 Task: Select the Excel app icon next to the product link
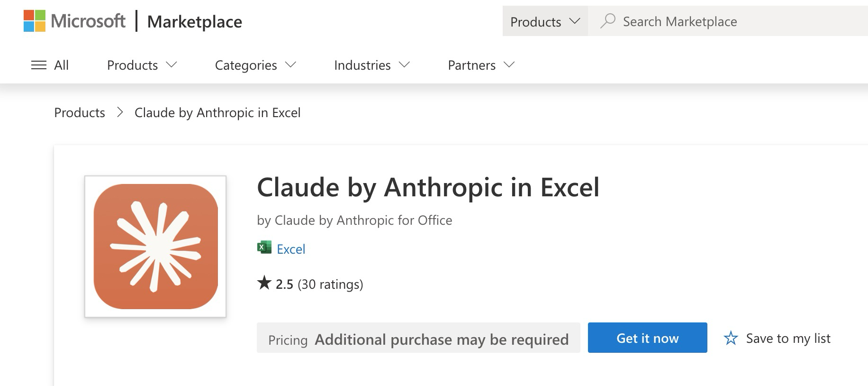(264, 248)
